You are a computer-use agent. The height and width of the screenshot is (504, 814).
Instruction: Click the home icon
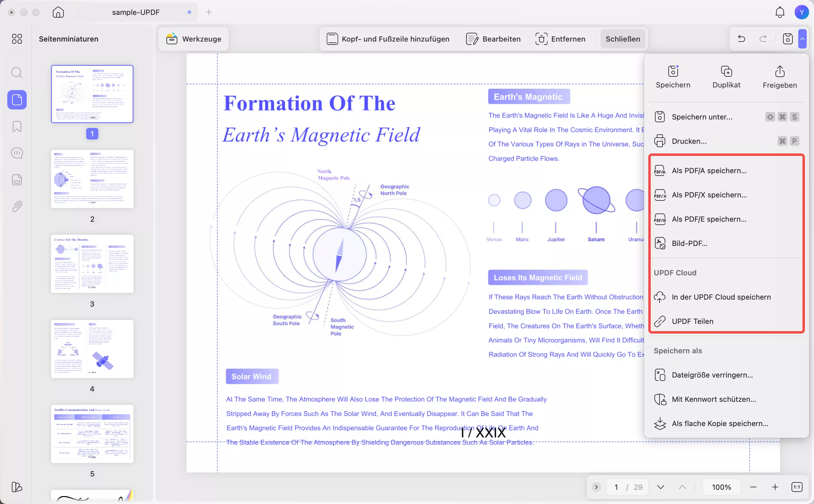coord(58,12)
